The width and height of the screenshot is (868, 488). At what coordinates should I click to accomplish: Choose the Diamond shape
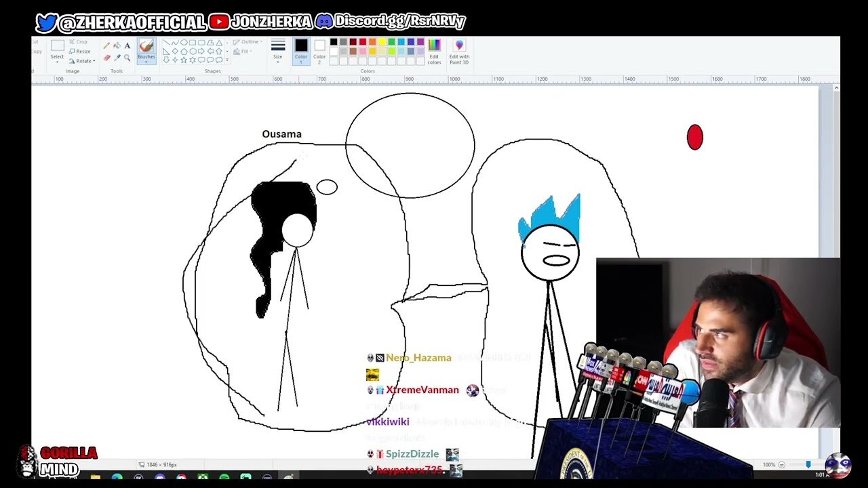(175, 52)
